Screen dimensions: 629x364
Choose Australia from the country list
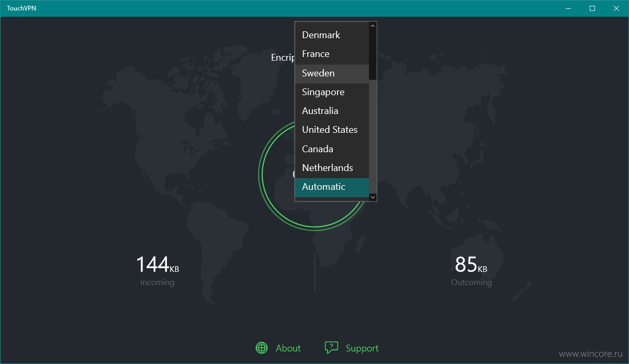point(332,111)
